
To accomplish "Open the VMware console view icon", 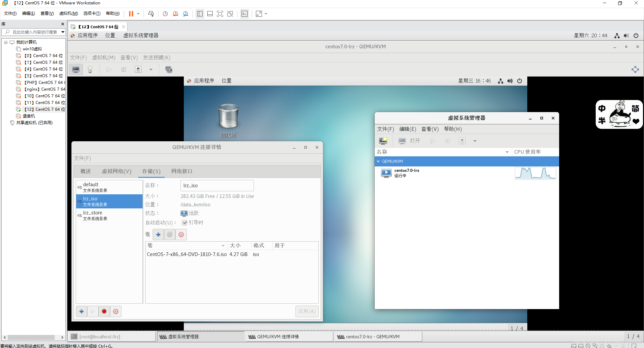I will click(245, 14).
